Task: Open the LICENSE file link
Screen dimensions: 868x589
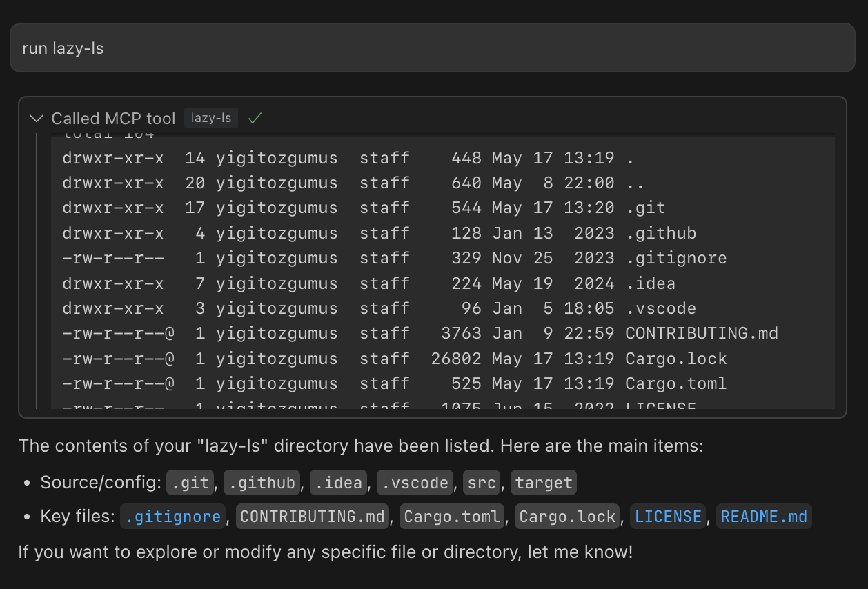Action: tap(668, 517)
